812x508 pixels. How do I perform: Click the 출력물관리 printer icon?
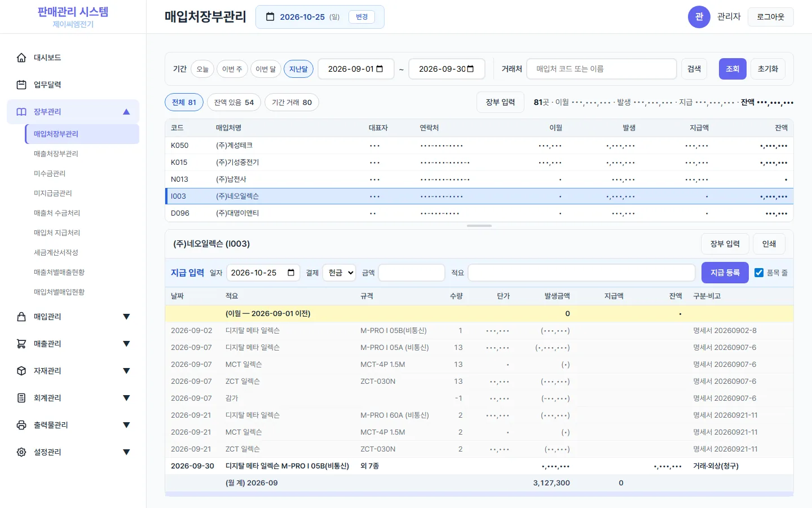[x=21, y=425]
